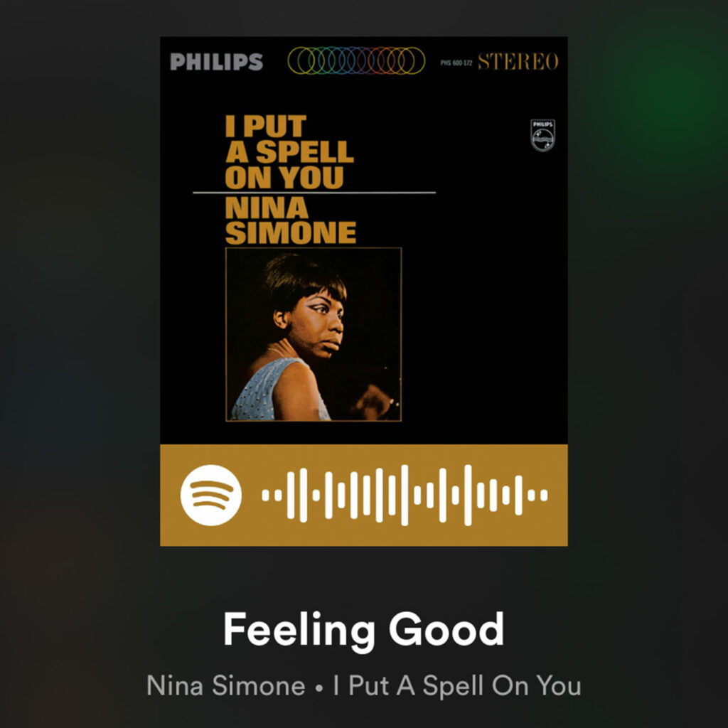Screen dimensions: 728x728
Task: Click the PHS 600-172 catalog number
Action: [456, 63]
